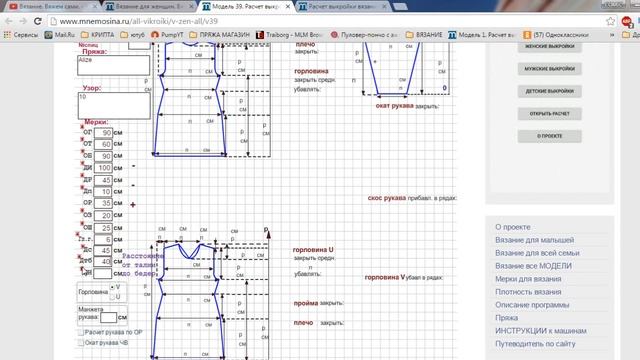Click the Манжета рукава input field
Screen dimensions: 640x360
pyautogui.click(x=109, y=317)
